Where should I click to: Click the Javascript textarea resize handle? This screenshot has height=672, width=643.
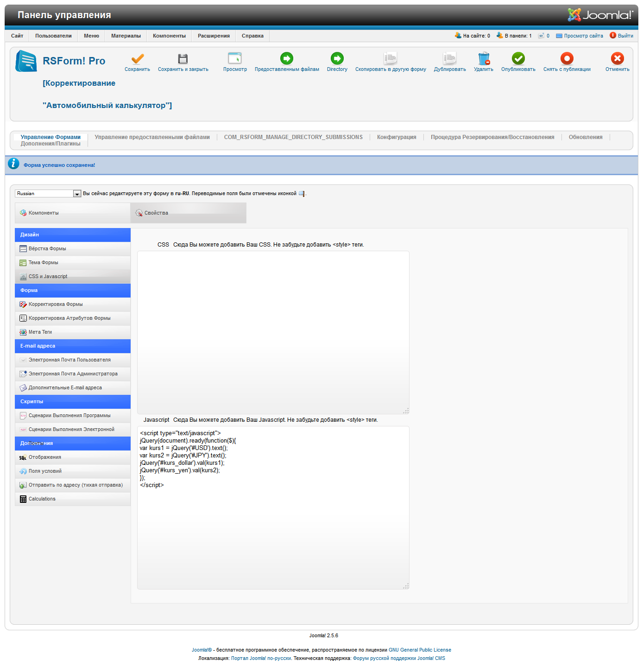click(406, 586)
